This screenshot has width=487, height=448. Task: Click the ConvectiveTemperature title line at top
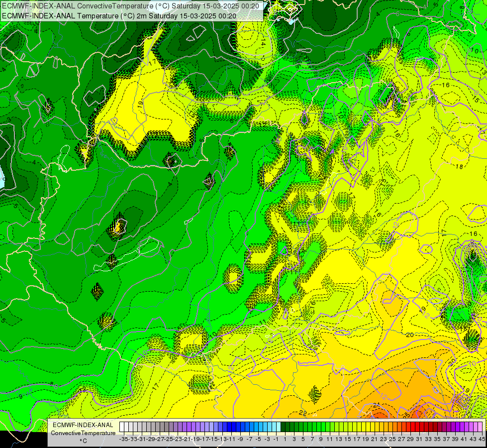coord(130,6)
